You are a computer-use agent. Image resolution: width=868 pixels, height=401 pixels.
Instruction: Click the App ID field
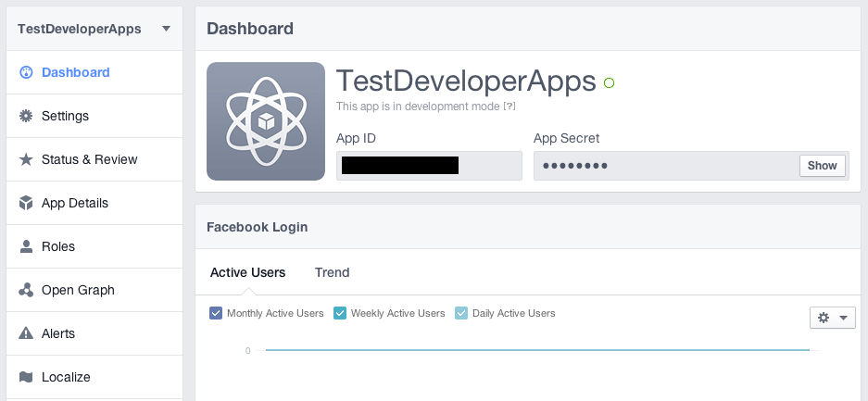[429, 166]
